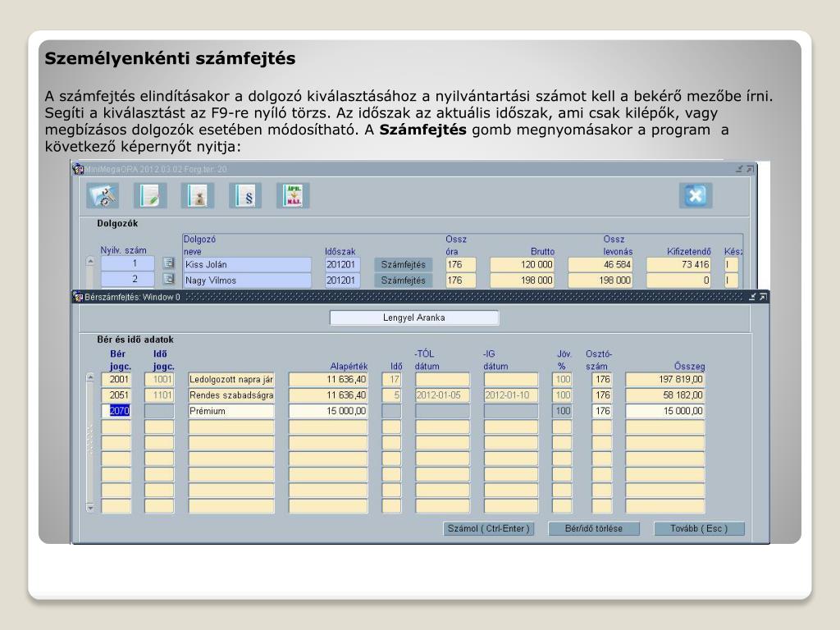Click the Brutto field showing 198 000
The height and width of the screenshot is (630, 840).
point(523,281)
